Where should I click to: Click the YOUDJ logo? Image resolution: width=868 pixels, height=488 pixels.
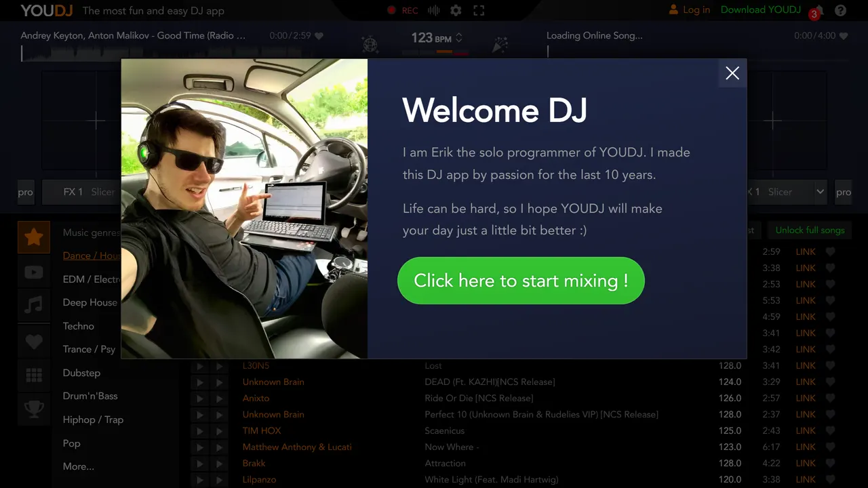(46, 10)
